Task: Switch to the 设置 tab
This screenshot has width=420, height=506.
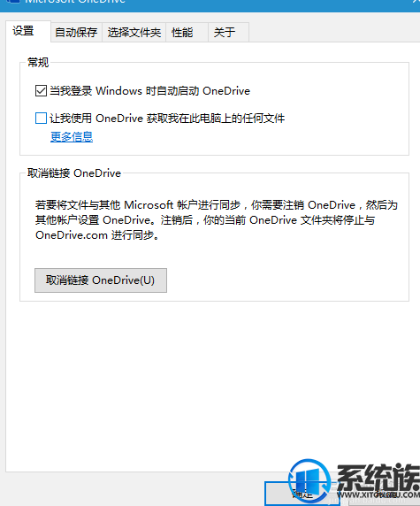Action: 28,31
